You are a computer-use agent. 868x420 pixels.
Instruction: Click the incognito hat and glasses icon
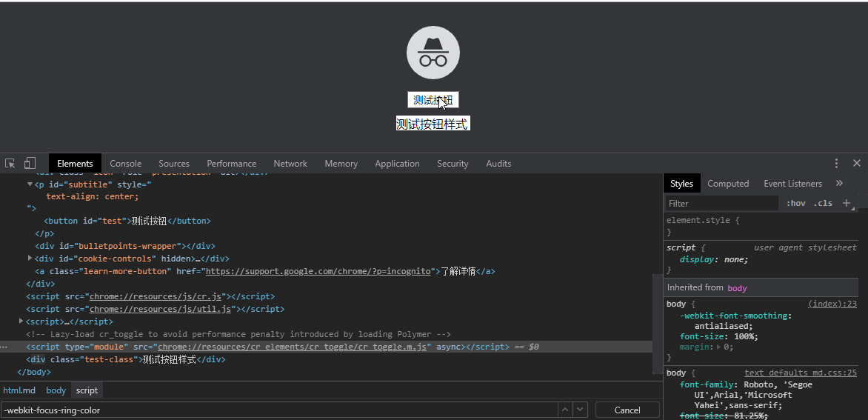pyautogui.click(x=433, y=53)
